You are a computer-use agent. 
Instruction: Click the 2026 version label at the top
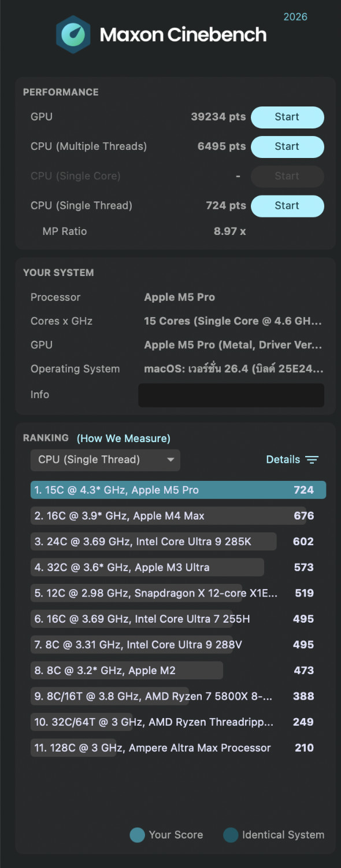click(295, 17)
